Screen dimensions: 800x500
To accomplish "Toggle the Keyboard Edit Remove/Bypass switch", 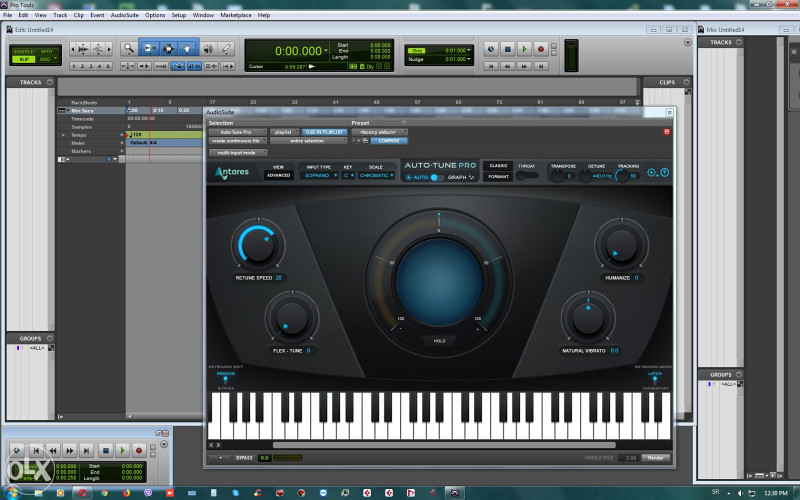I will pyautogui.click(x=226, y=380).
